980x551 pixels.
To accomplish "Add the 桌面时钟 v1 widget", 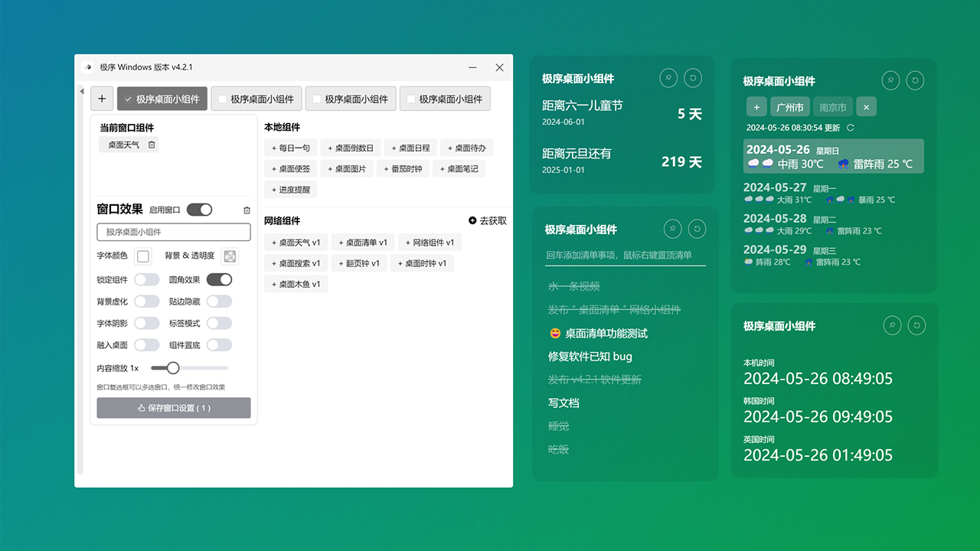I will click(x=422, y=263).
